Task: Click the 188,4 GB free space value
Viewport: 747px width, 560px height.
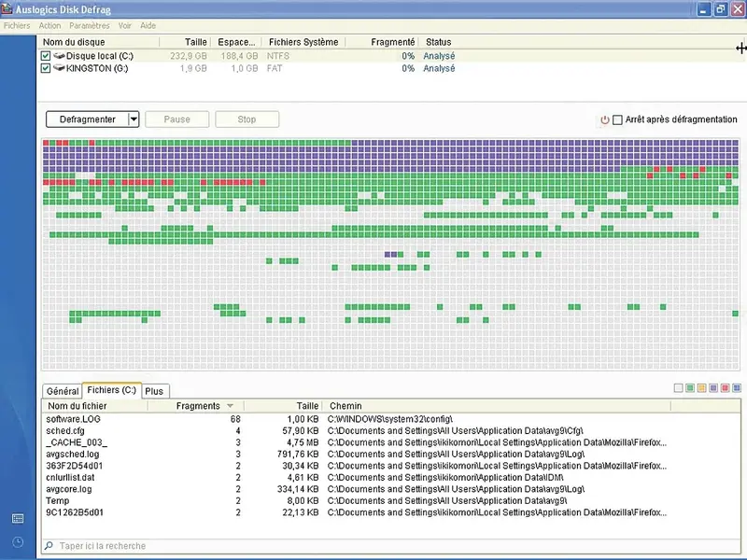Action: [x=239, y=56]
